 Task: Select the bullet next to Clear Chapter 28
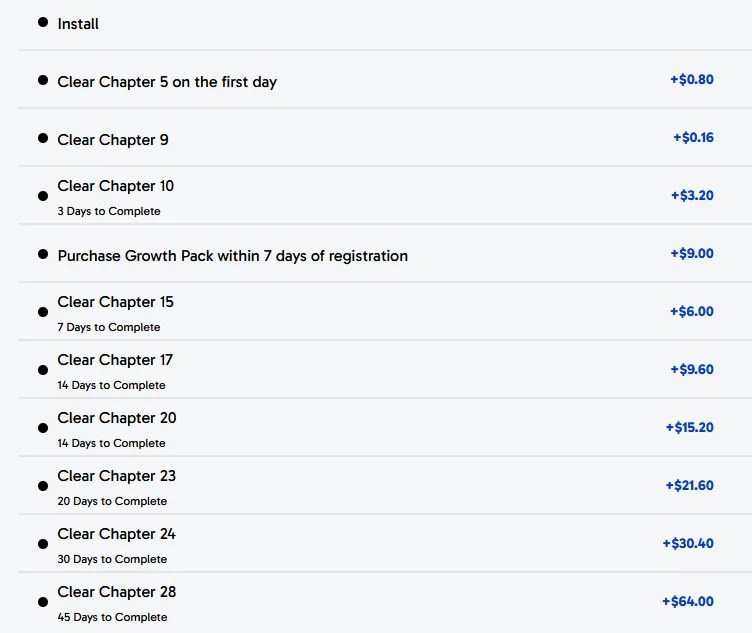point(43,602)
